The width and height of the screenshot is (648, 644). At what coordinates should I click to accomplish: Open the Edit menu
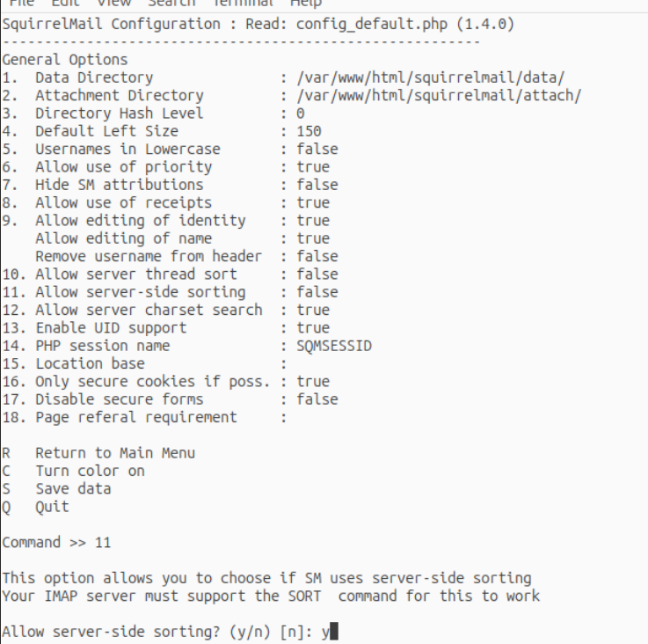click(65, 4)
